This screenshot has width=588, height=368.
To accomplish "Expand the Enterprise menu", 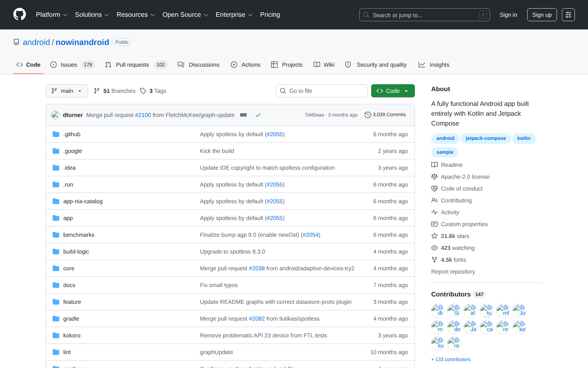I will 234,15.
